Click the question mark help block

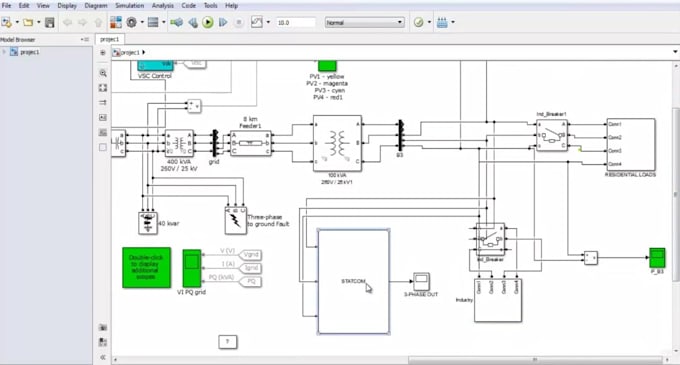(x=228, y=342)
